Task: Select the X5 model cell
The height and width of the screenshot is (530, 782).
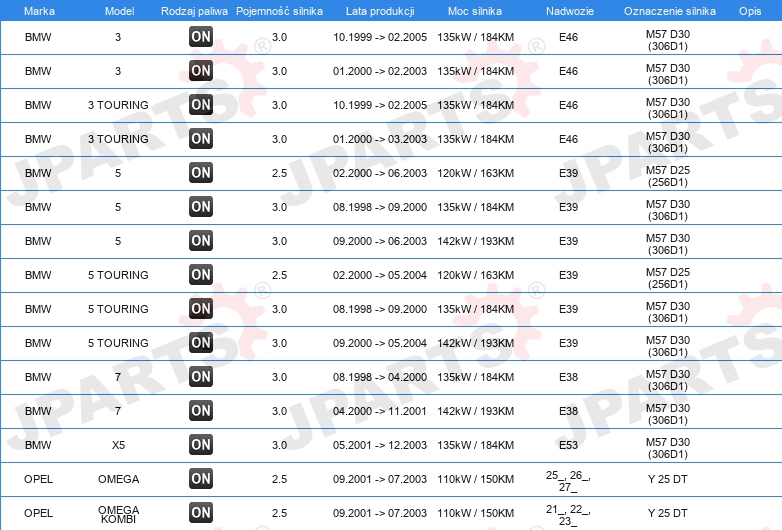Action: point(118,445)
